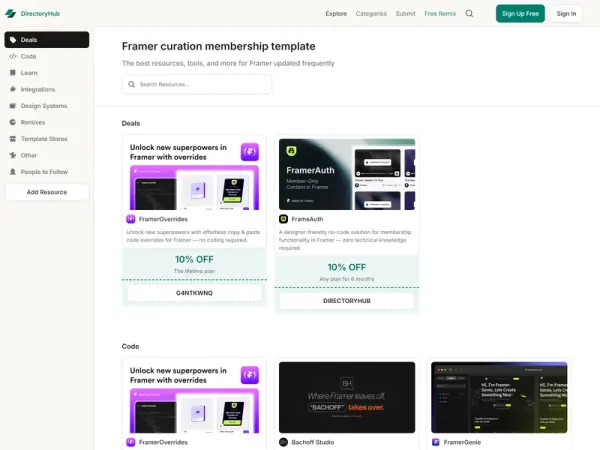Click FramerOverrides icon in Code section card
600x450 pixels.
131,442
